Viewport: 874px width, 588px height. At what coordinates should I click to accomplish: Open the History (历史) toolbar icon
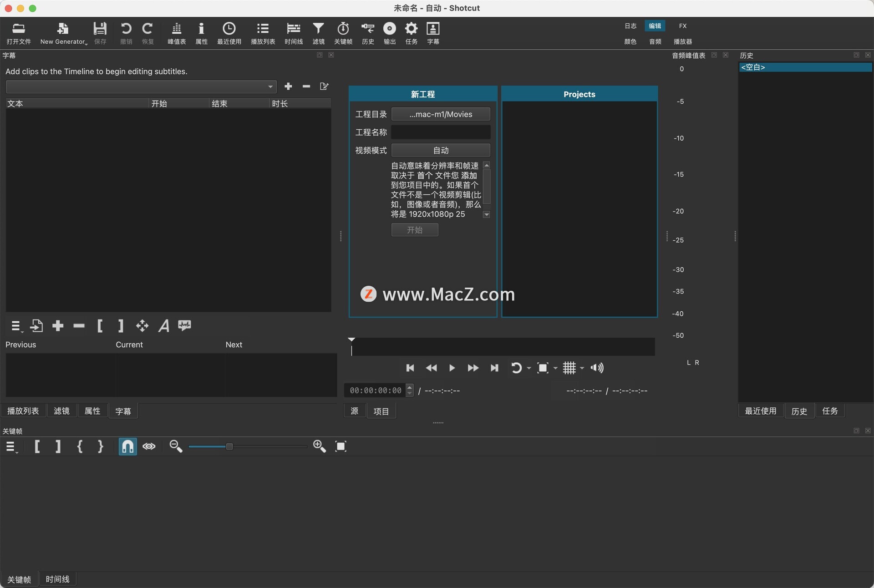tap(368, 33)
